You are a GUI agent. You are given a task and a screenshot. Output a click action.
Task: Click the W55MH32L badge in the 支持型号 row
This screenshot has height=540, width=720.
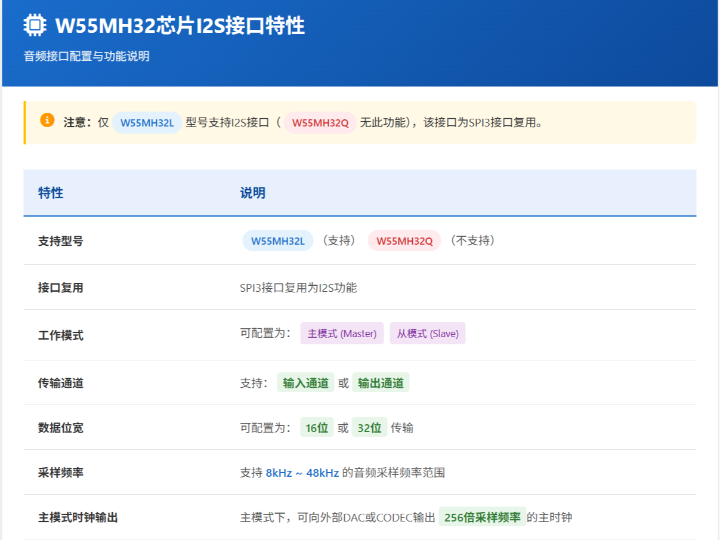[277, 241]
